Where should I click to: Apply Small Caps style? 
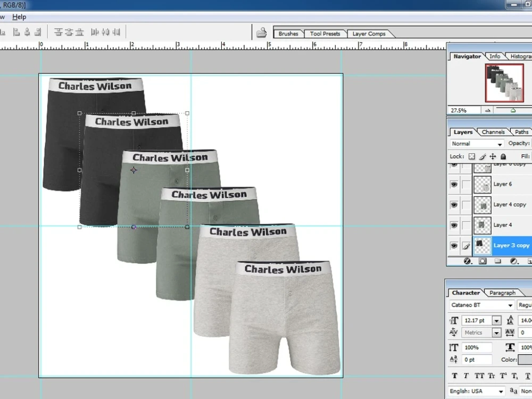(x=491, y=376)
